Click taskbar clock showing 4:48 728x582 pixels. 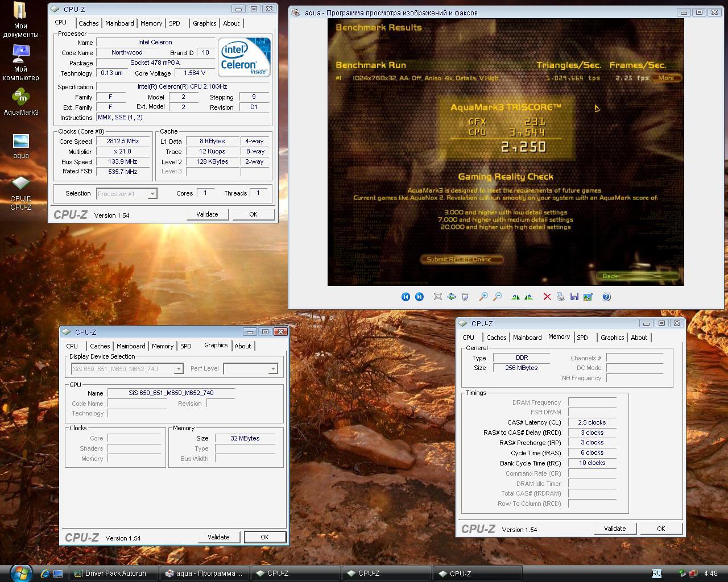pyautogui.click(x=711, y=573)
